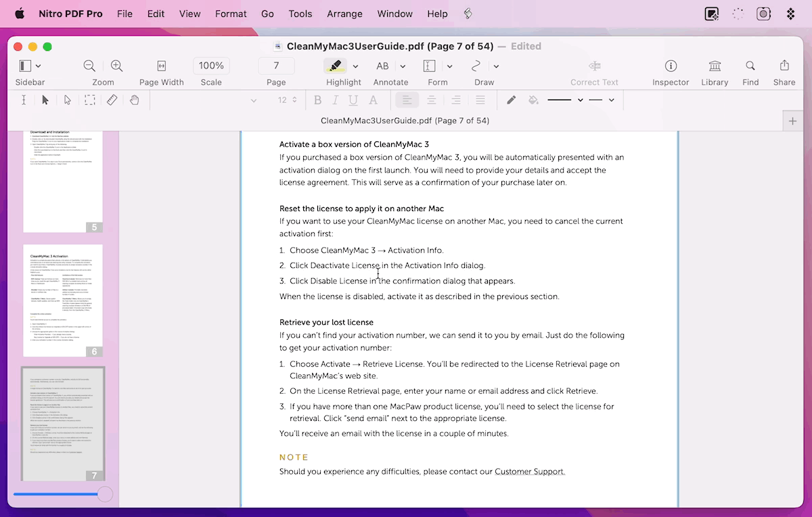Open the Apple menu
Screen dimensions: 812x517
coord(19,14)
